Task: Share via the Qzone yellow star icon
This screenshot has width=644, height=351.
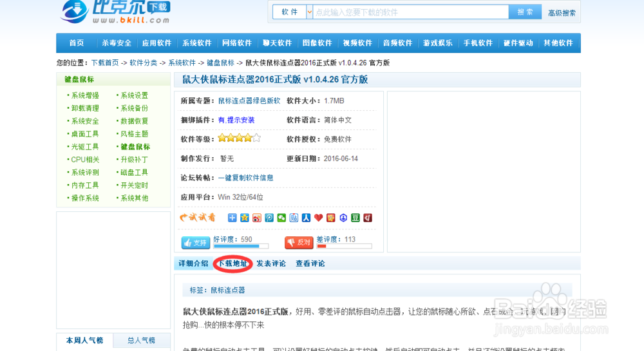Action: pos(244,218)
